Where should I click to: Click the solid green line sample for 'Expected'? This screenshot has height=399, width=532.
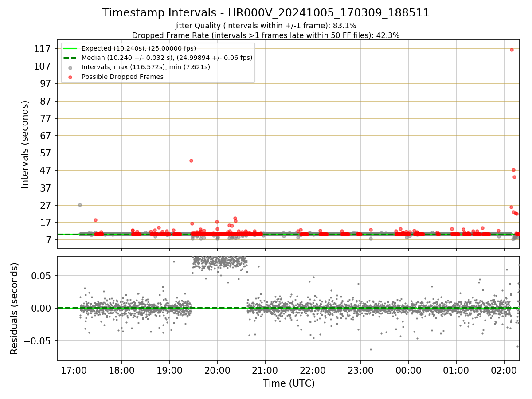pyautogui.click(x=70, y=48)
